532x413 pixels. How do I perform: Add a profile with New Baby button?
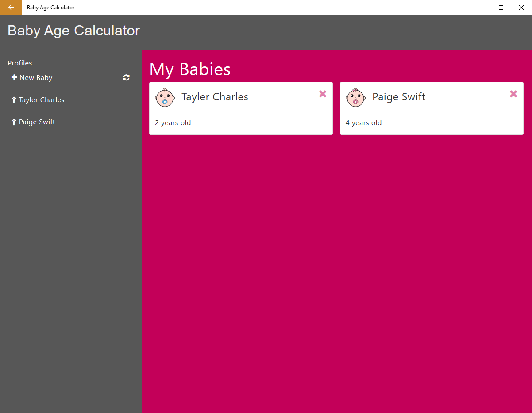61,77
